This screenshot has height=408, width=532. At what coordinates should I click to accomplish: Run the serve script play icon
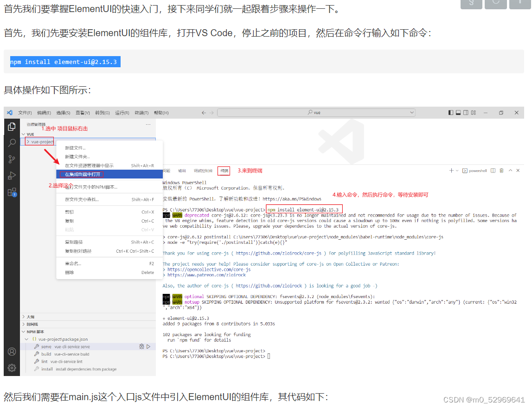pyautogui.click(x=148, y=347)
